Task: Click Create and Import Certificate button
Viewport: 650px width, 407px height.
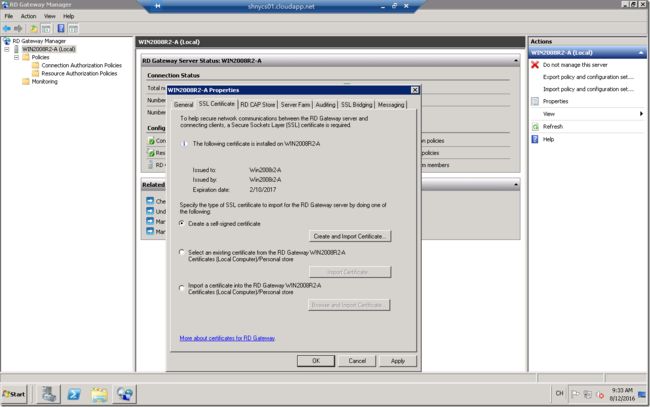Action: click(350, 236)
